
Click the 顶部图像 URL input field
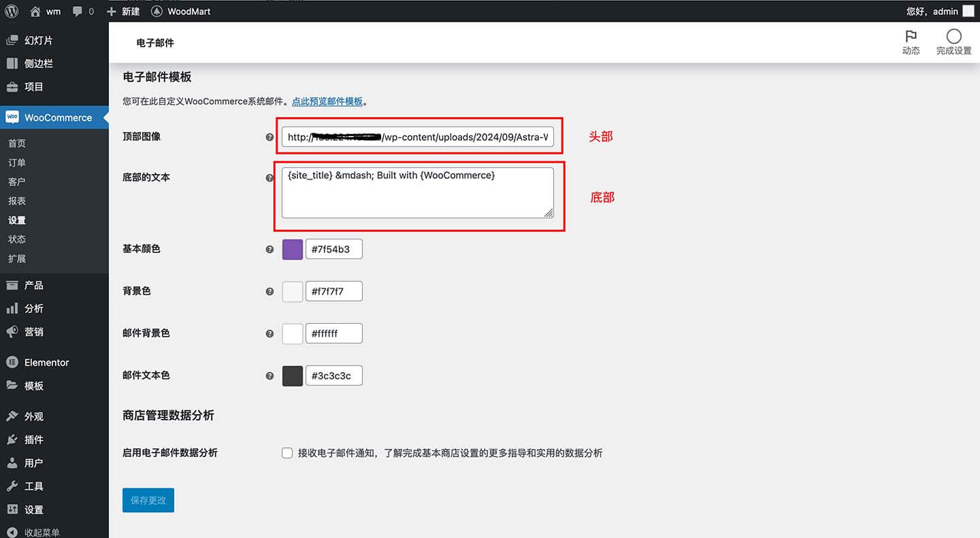(x=418, y=137)
